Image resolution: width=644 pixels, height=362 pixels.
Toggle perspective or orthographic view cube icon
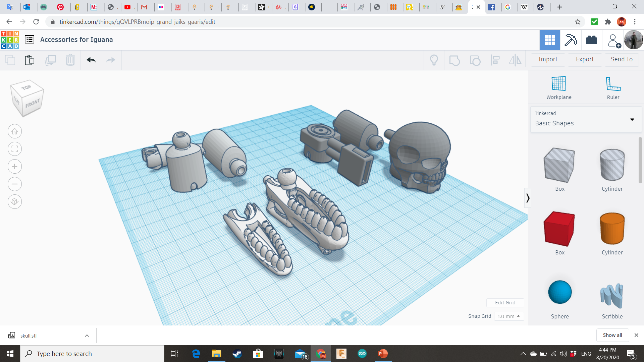click(15, 202)
